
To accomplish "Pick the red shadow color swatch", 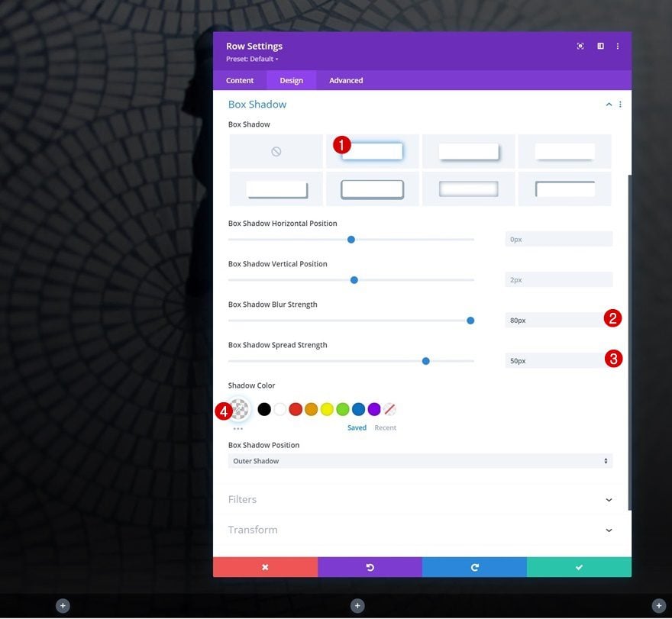I will pyautogui.click(x=296, y=410).
